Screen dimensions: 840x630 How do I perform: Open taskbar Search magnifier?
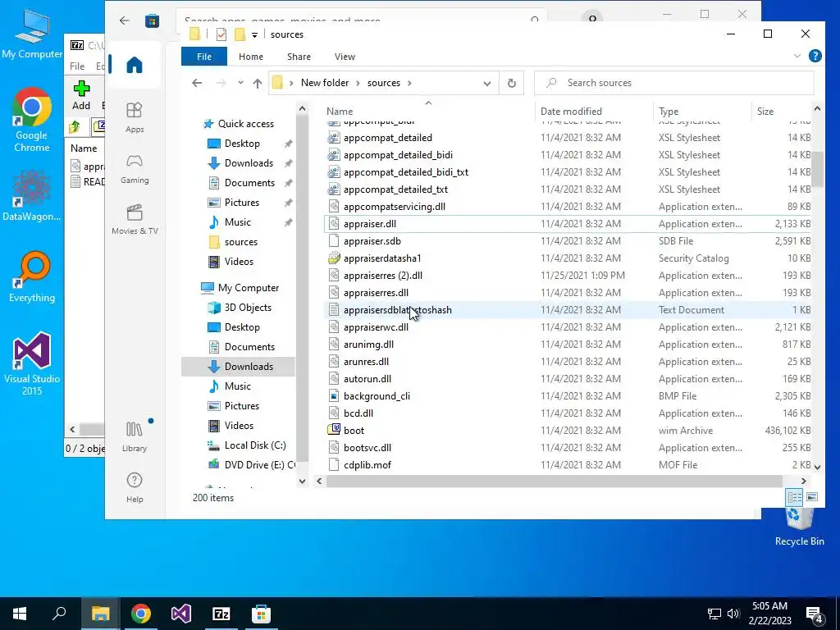pyautogui.click(x=59, y=614)
